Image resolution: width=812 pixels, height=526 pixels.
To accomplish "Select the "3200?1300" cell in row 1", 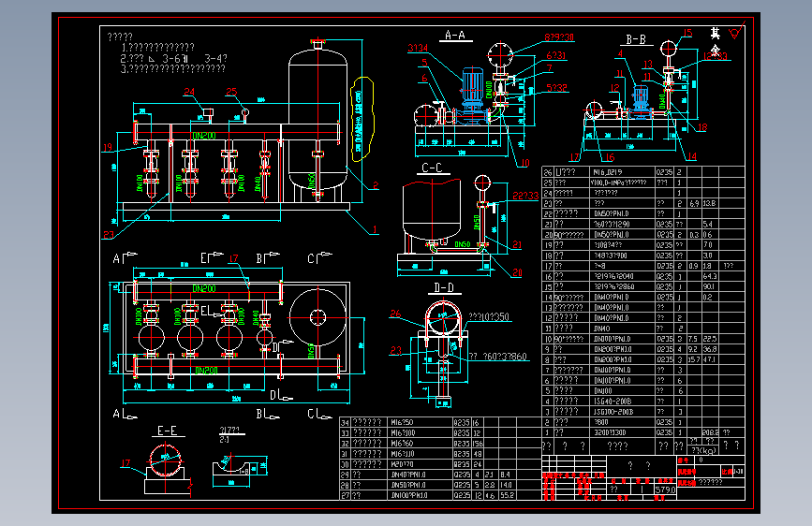I will pos(610,432).
